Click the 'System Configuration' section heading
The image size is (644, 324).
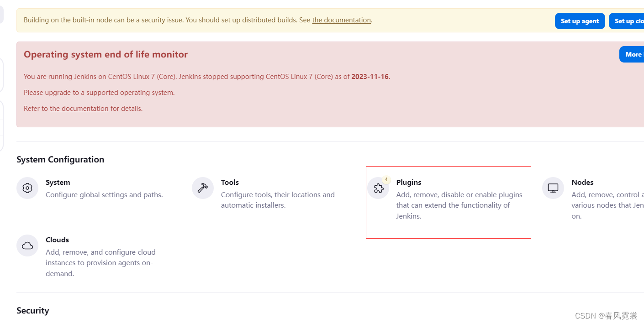click(60, 159)
